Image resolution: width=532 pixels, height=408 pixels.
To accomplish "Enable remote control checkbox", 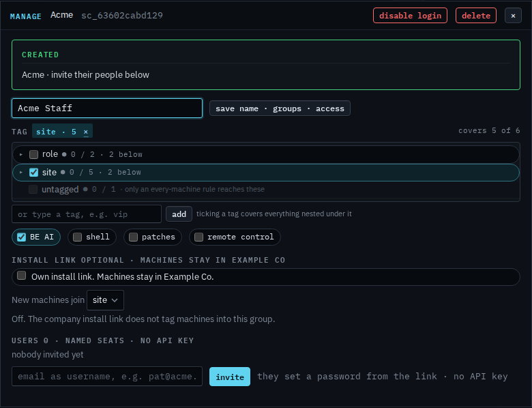I will (x=199, y=237).
